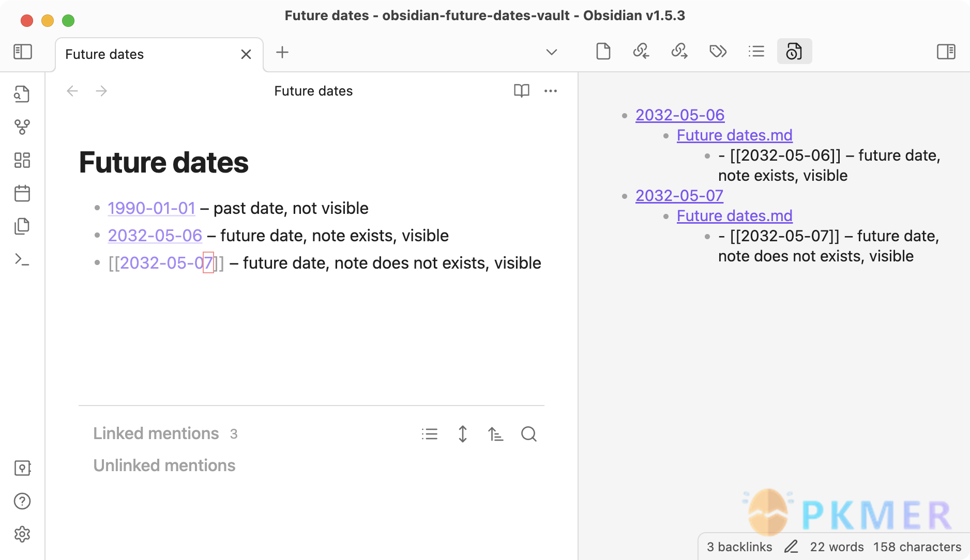The image size is (970, 560).
Task: Open command palette terminal icon
Action: [22, 259]
